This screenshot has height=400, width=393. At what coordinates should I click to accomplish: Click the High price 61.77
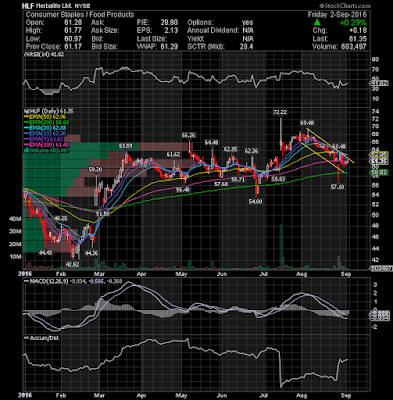(x=73, y=31)
